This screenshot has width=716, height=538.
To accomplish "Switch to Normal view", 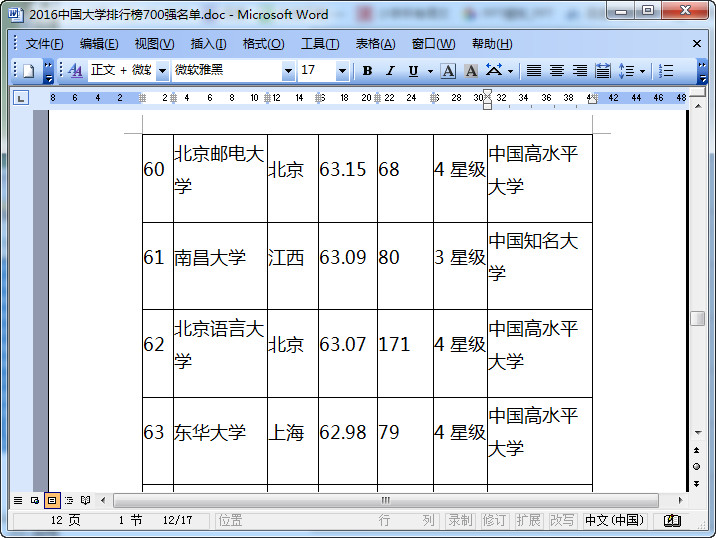I will click(x=18, y=500).
